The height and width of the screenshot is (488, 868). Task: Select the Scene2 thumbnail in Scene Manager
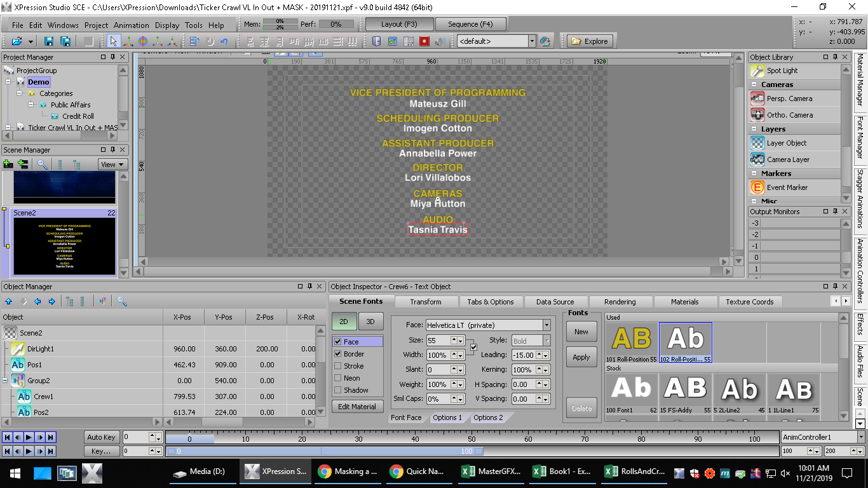point(64,246)
